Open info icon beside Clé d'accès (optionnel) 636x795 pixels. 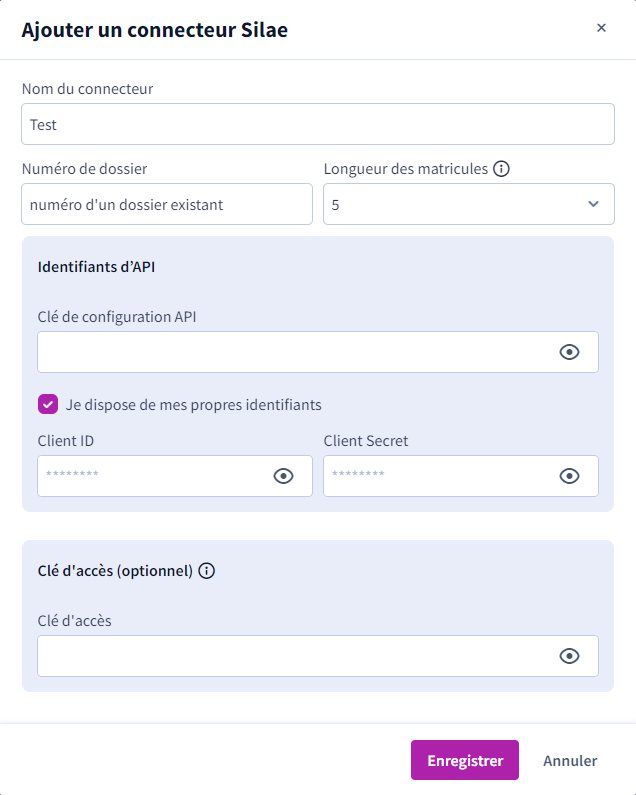click(206, 570)
